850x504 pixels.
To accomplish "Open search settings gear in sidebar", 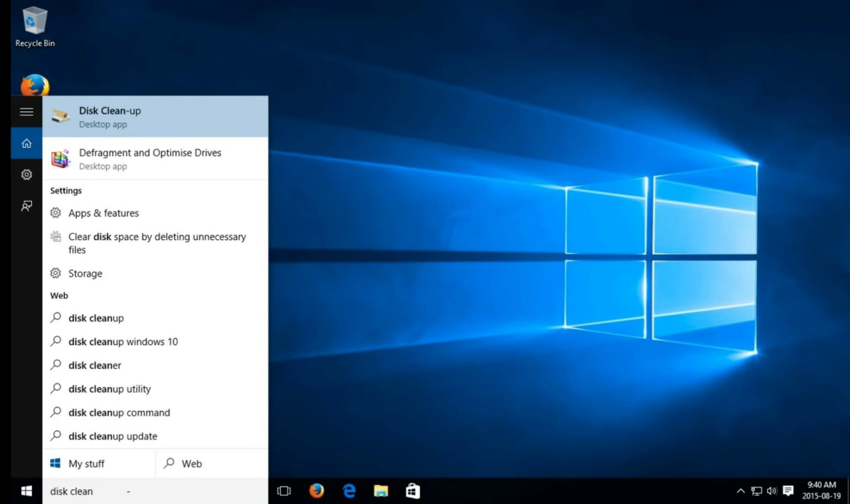I will tap(27, 175).
